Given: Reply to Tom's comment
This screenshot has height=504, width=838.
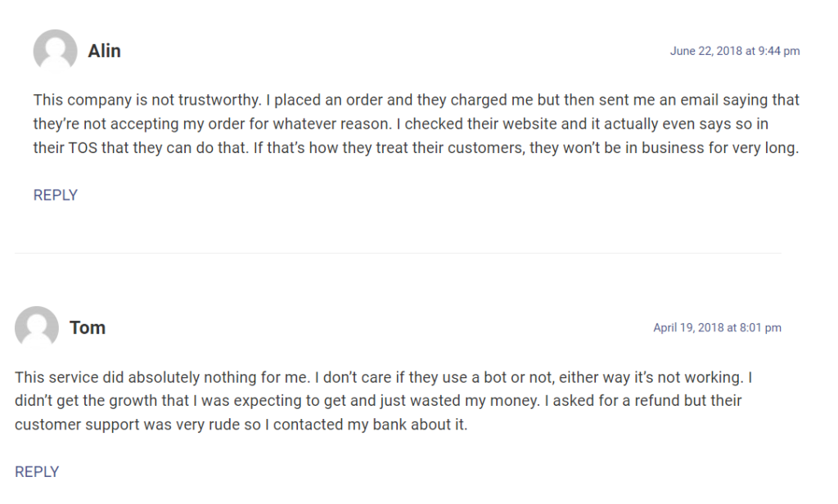Looking at the screenshot, I should coord(36,472).
